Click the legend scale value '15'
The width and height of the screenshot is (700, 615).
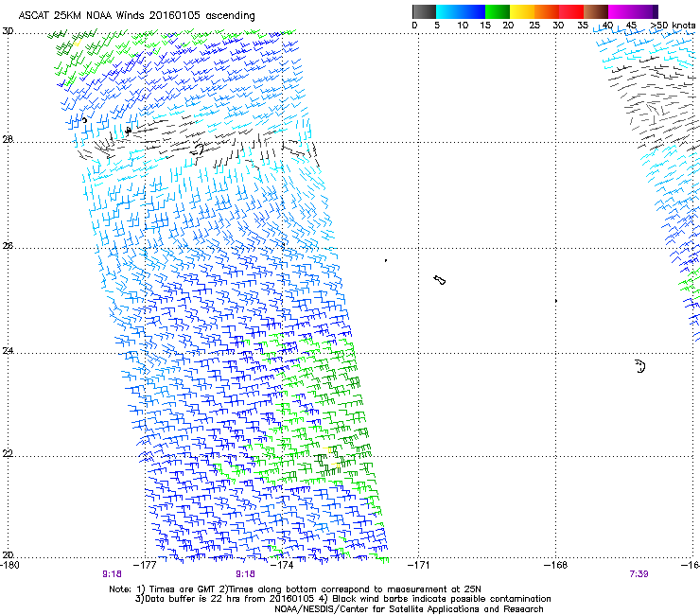(x=485, y=26)
